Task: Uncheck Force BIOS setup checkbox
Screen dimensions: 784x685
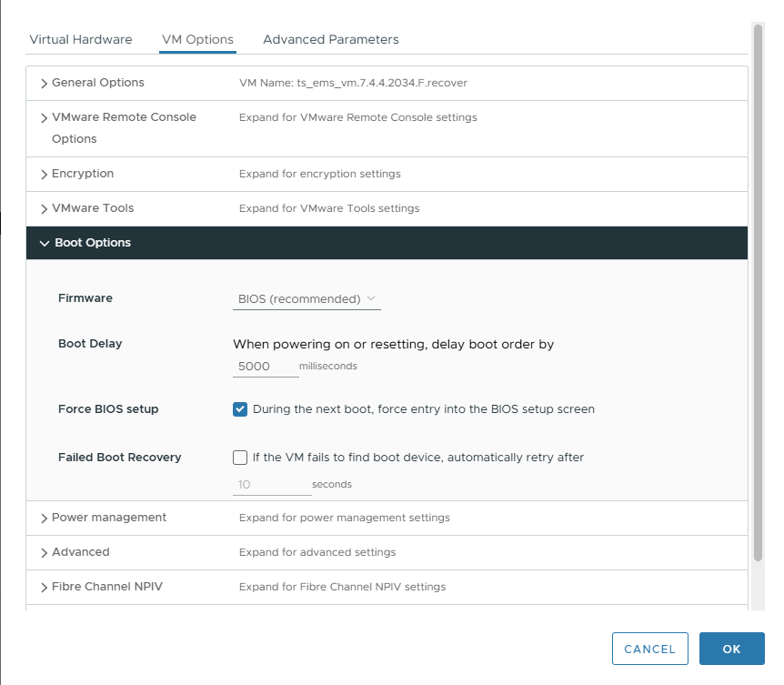Action: [240, 409]
